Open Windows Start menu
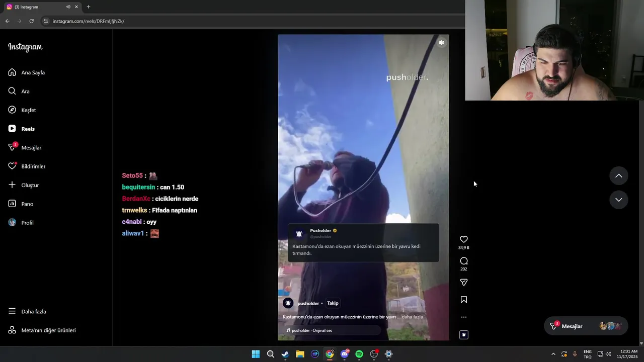This screenshot has width=644, height=362. (x=256, y=354)
